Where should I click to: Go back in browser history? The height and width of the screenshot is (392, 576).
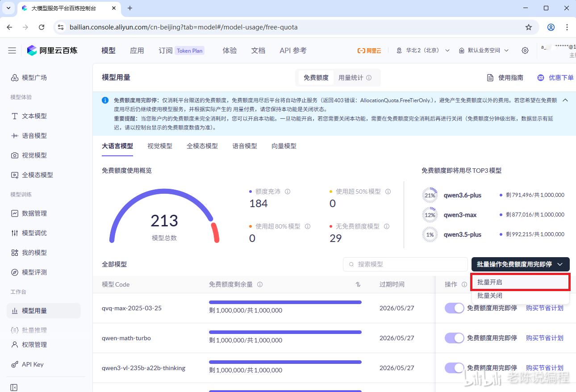pyautogui.click(x=9, y=27)
